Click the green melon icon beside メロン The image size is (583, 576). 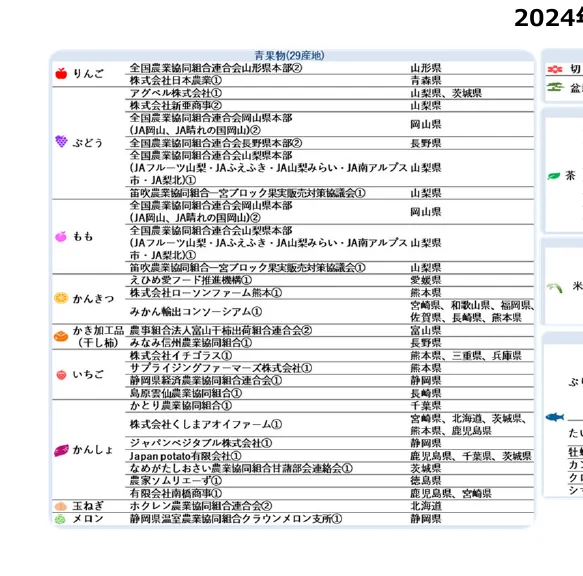pyautogui.click(x=60, y=519)
